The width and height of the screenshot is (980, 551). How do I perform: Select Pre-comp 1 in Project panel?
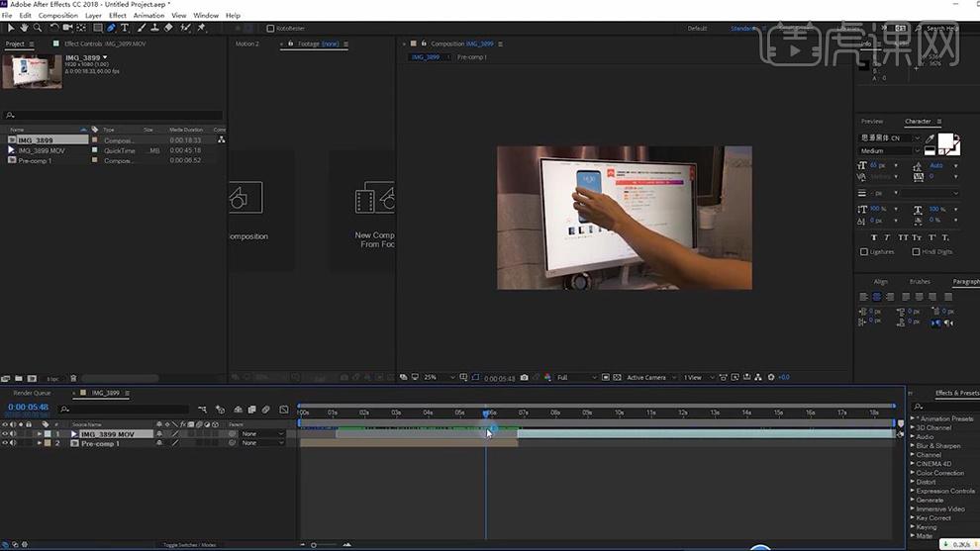(x=35, y=160)
